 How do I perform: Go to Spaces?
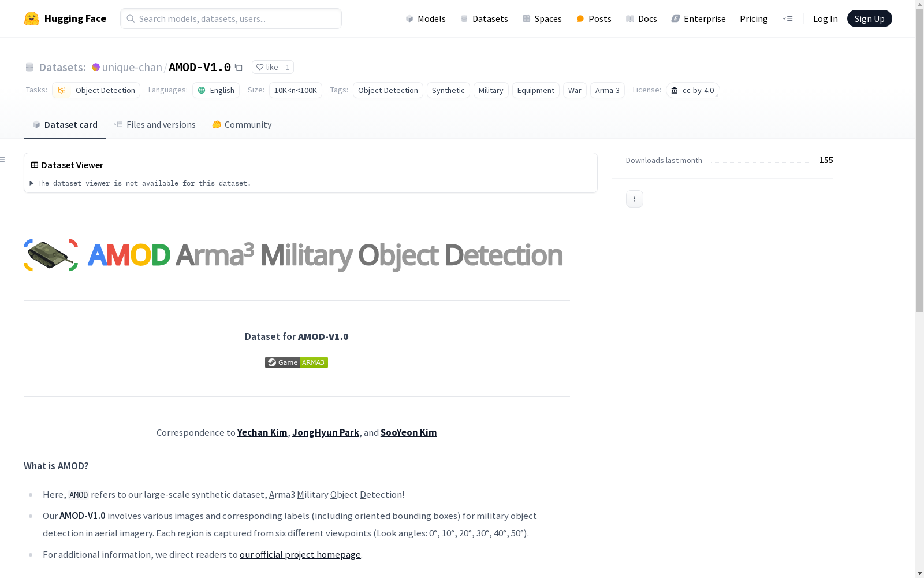[x=542, y=18]
